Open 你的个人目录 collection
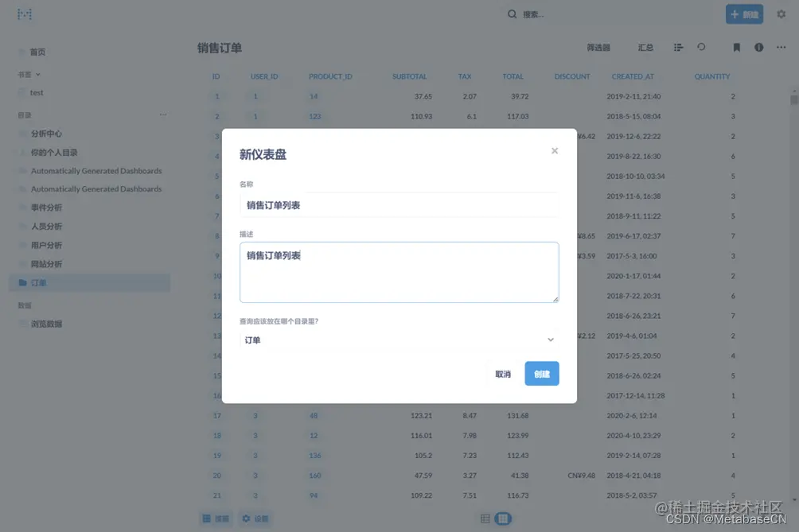This screenshot has width=799, height=532. click(x=54, y=152)
